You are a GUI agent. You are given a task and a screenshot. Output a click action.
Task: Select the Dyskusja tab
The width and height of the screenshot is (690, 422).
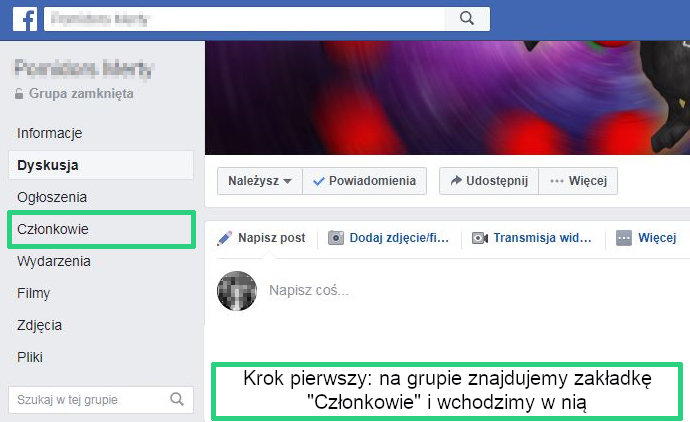pos(101,165)
